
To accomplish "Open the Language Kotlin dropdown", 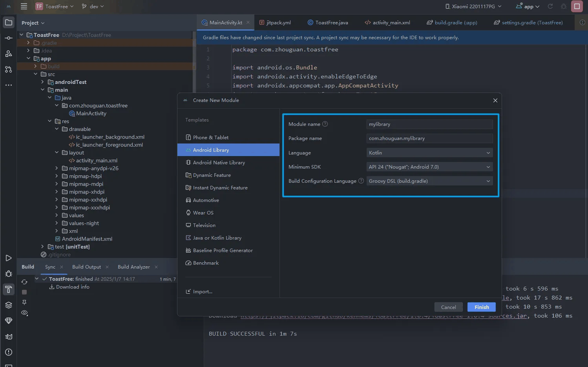I will (429, 153).
